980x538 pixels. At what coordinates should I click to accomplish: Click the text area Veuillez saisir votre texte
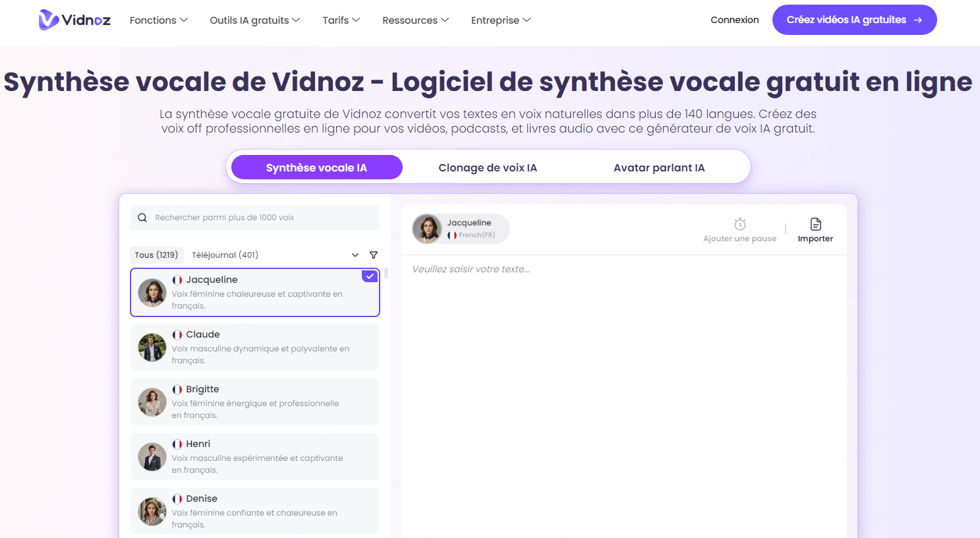tap(623, 396)
